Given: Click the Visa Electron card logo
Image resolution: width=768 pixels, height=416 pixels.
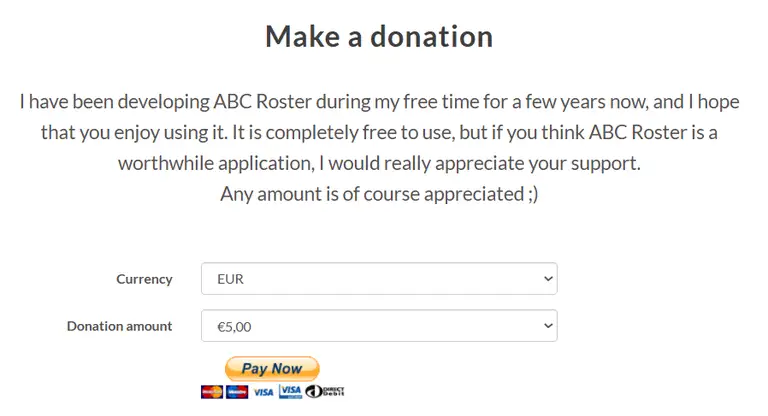Looking at the screenshot, I should [290, 391].
